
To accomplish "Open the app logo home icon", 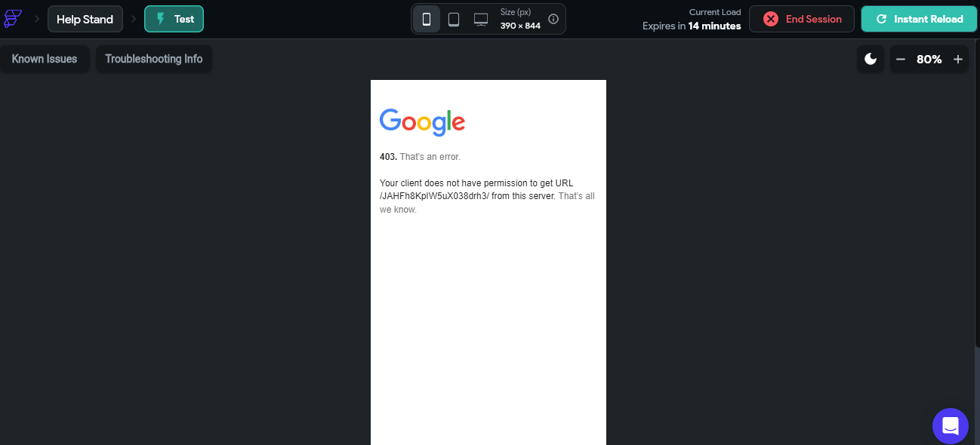I will click(12, 19).
